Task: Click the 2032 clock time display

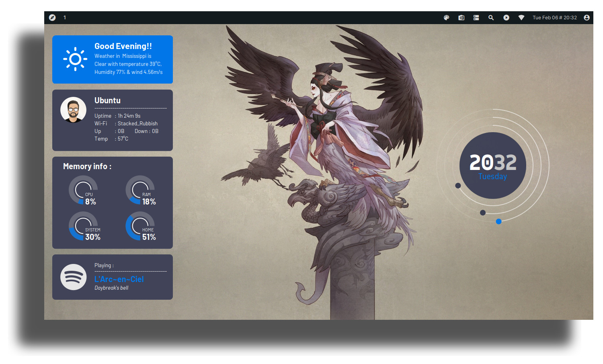Action: click(493, 163)
